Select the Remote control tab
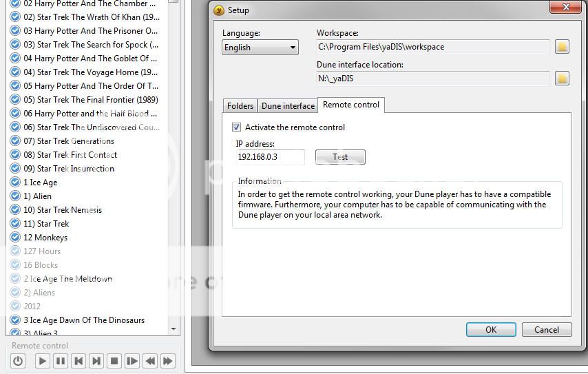The height and width of the screenshot is (374, 588). coord(351,105)
